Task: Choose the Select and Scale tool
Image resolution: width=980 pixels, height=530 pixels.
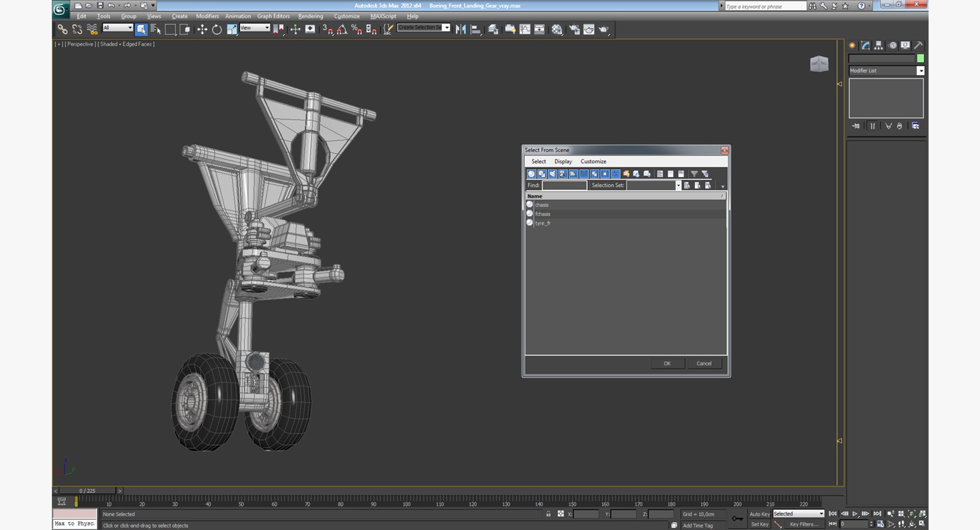Action: pyautogui.click(x=232, y=30)
